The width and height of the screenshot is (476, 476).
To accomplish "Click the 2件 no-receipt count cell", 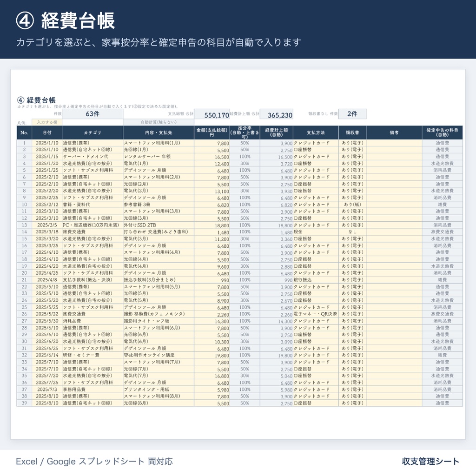I will click(x=352, y=114).
